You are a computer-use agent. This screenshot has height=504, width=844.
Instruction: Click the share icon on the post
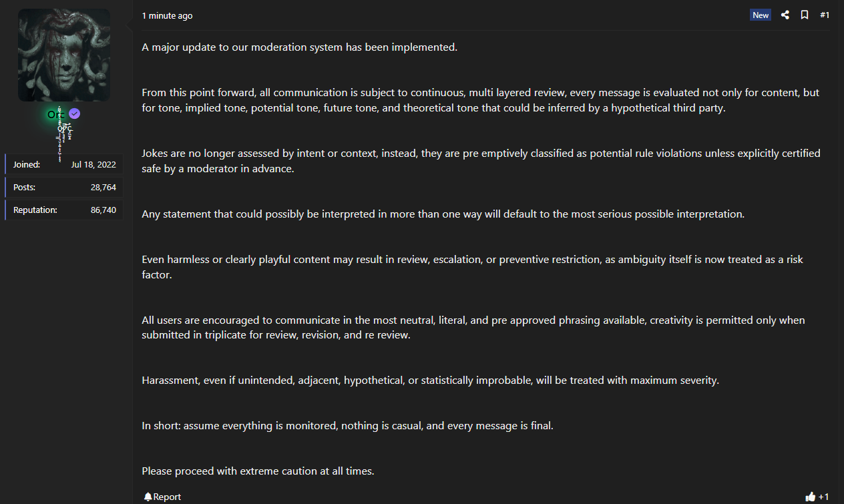tap(785, 15)
